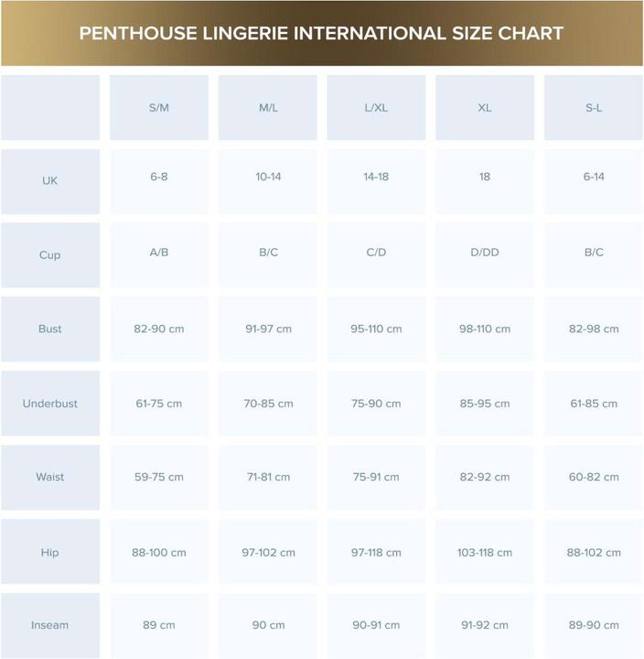The height and width of the screenshot is (659, 644).
Task: Click the UK 10-14 cell
Action: [268, 178]
